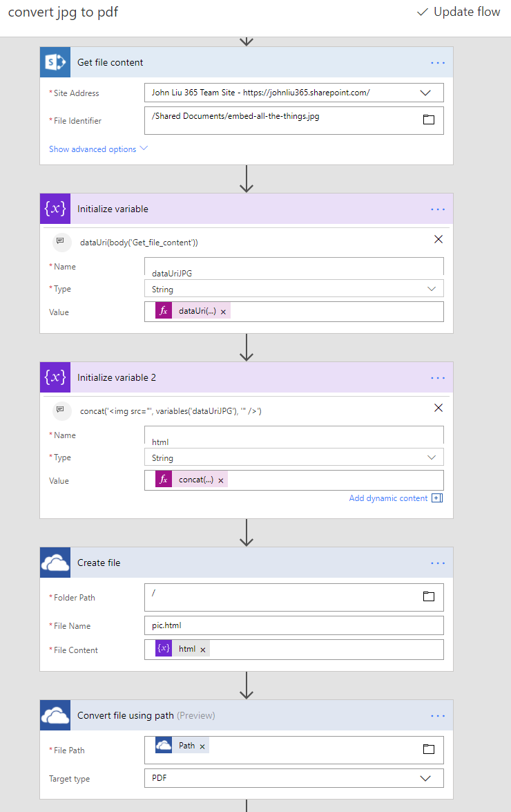The width and height of the screenshot is (511, 812).
Task: Remove the dataUri(...) expression token
Action: pos(224,312)
